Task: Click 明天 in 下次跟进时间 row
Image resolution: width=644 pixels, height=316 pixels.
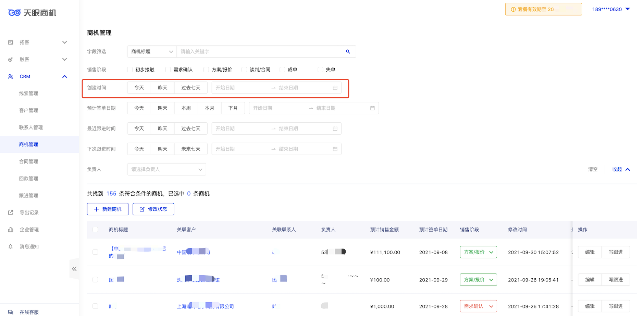Action: pos(163,149)
